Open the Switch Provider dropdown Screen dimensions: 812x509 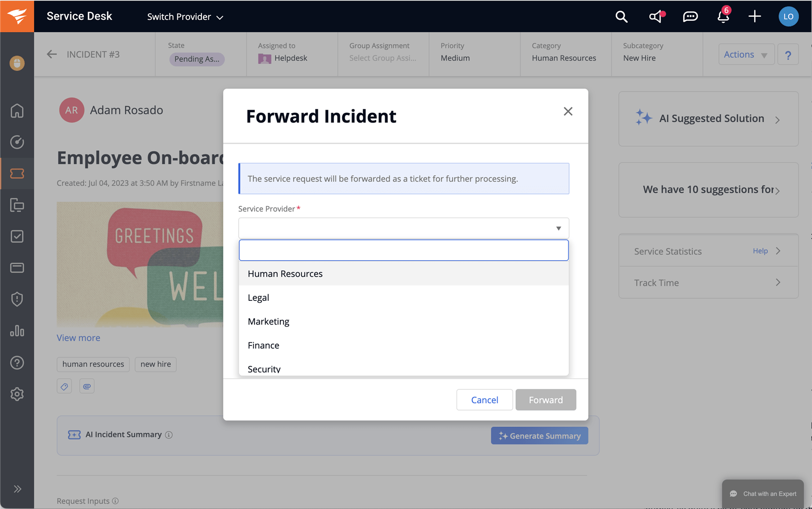click(x=185, y=17)
